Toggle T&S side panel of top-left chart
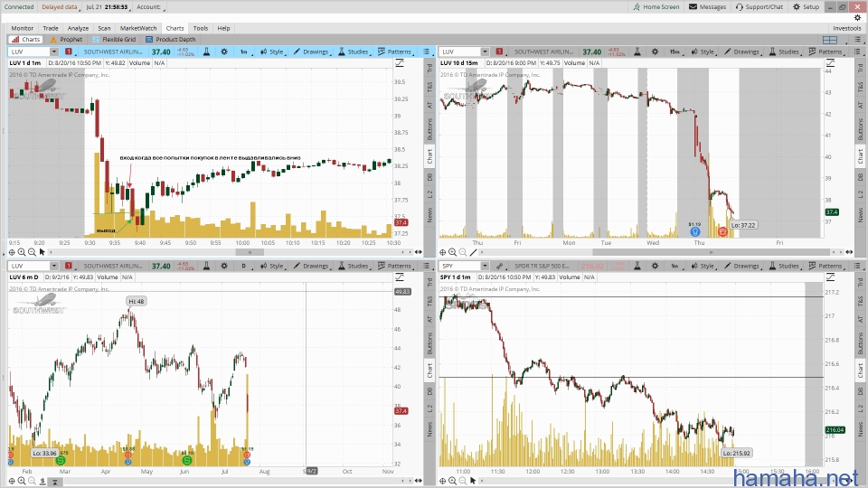This screenshot has height=488, width=868. [429, 87]
